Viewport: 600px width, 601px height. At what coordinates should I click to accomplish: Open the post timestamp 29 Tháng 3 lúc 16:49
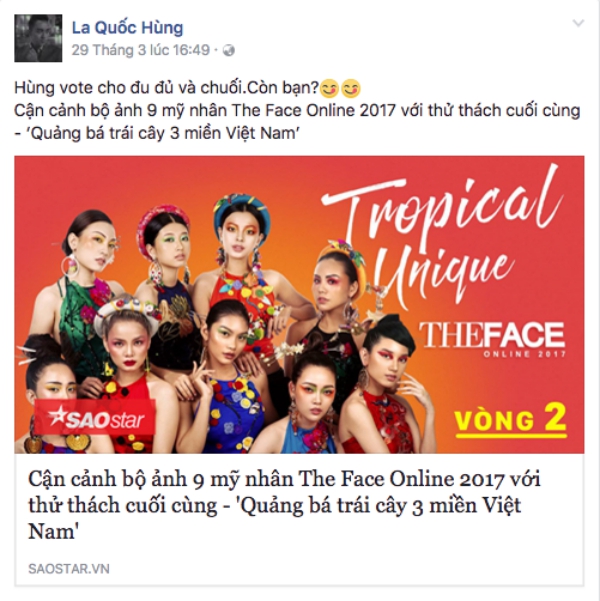click(141, 50)
